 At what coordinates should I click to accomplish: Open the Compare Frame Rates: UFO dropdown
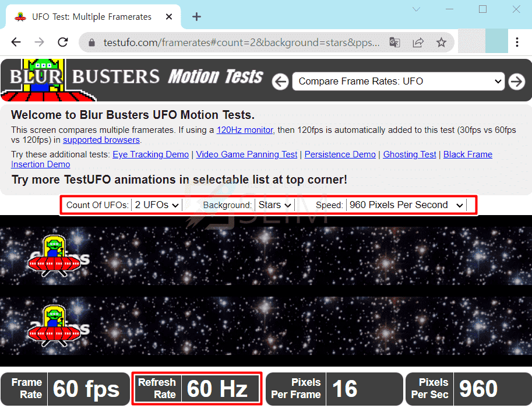pos(399,82)
